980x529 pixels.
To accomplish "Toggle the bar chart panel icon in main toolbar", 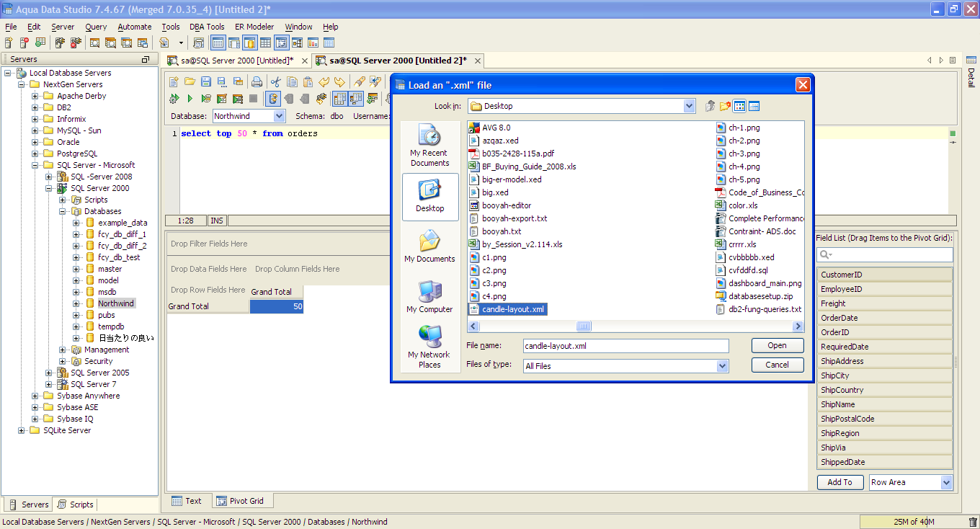I will pos(313,43).
